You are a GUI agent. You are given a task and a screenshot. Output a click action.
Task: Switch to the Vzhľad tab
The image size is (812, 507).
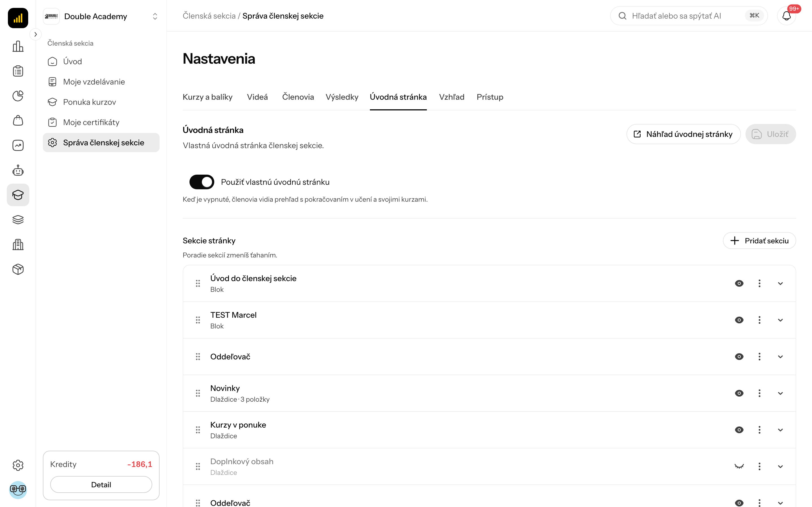[452, 97]
